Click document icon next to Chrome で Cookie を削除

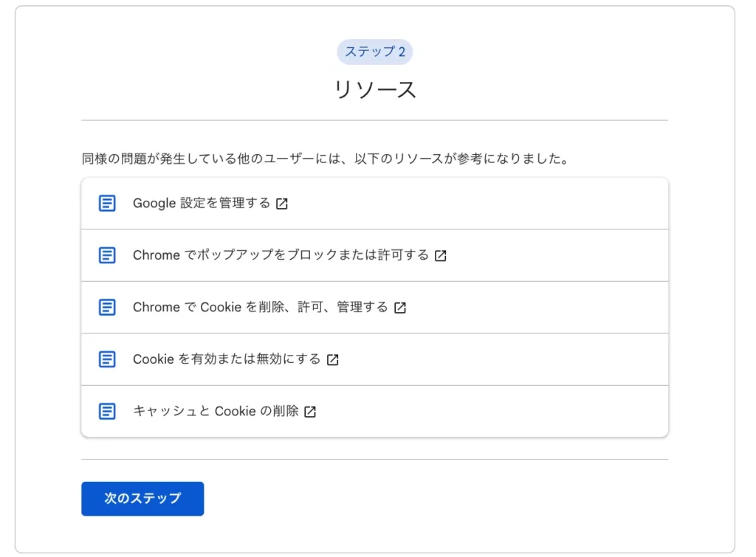pos(107,308)
